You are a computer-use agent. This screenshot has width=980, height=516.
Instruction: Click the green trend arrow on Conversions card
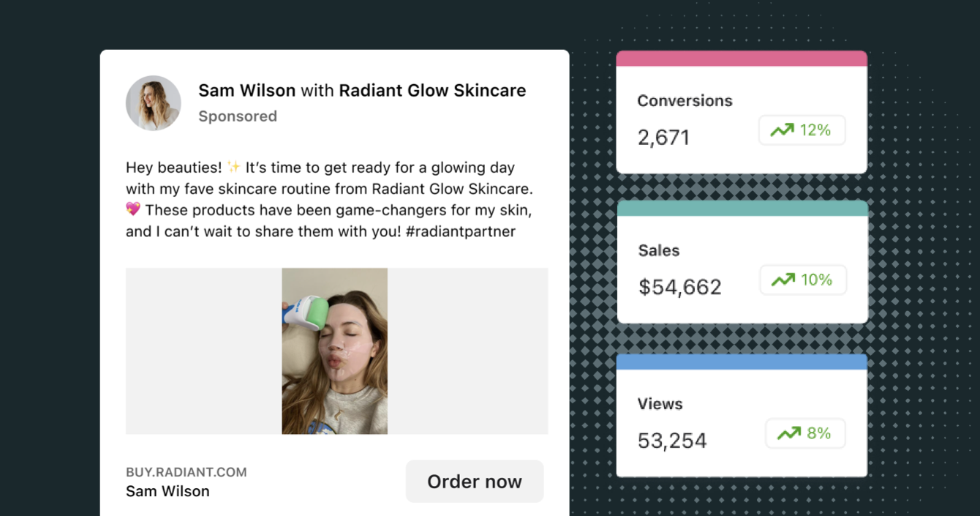782,130
